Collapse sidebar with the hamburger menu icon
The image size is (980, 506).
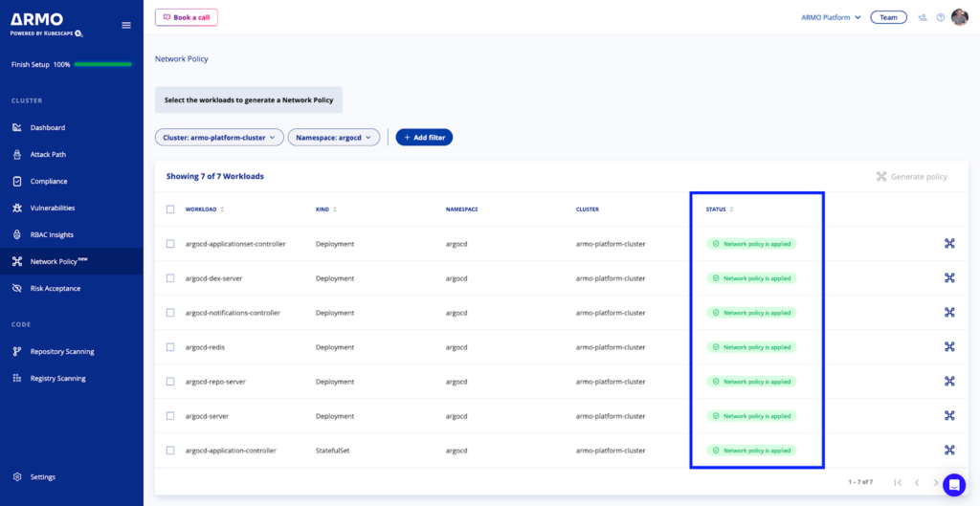(x=126, y=25)
